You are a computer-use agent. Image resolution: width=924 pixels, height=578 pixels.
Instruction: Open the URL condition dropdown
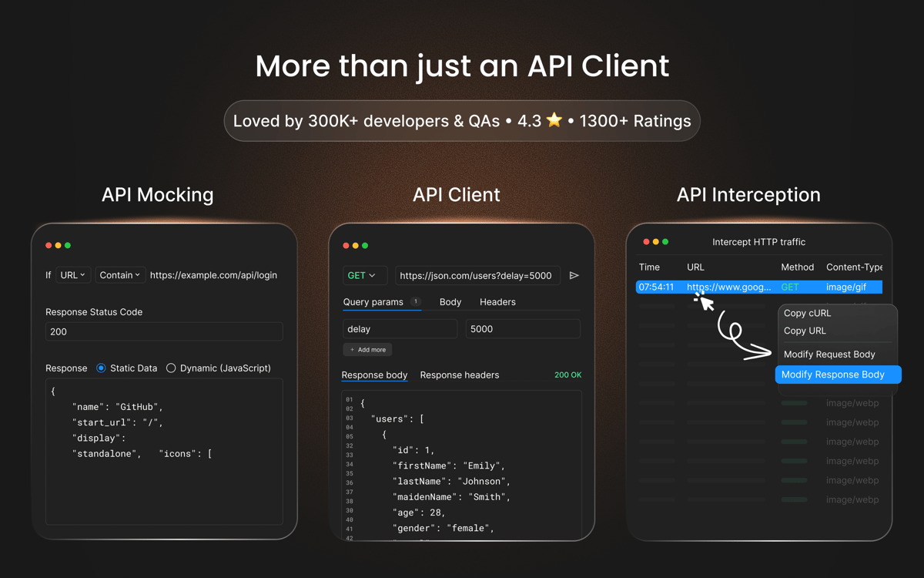click(73, 275)
